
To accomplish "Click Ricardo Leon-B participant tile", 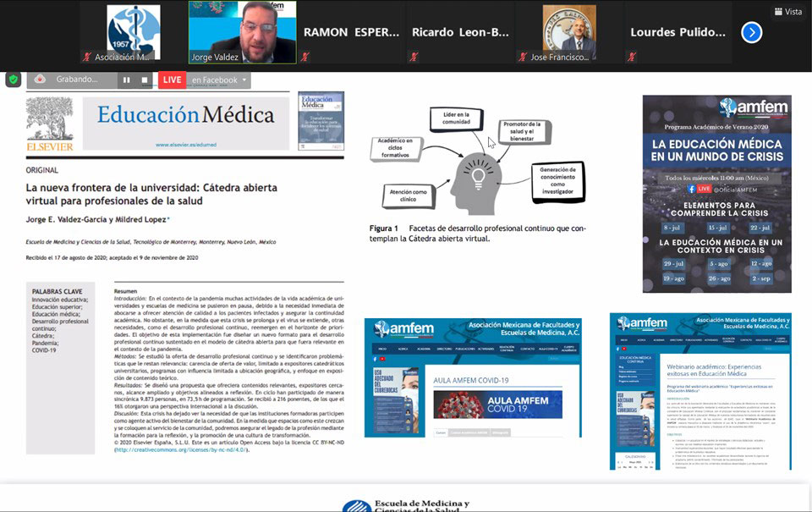I will coord(460,32).
